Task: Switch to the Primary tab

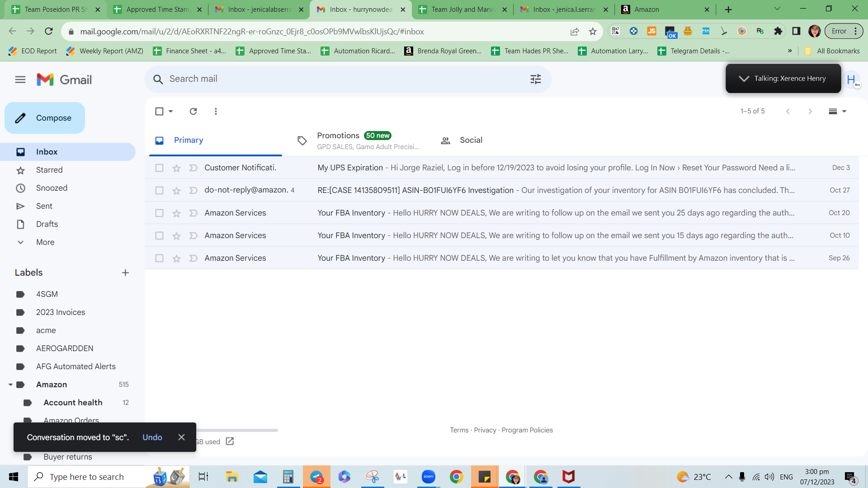Action: click(216, 141)
